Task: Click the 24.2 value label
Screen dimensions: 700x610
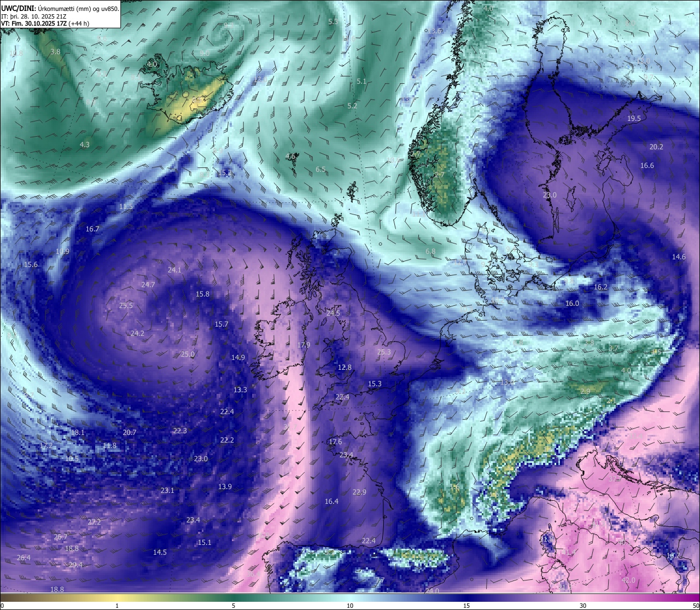Action: [x=137, y=334]
